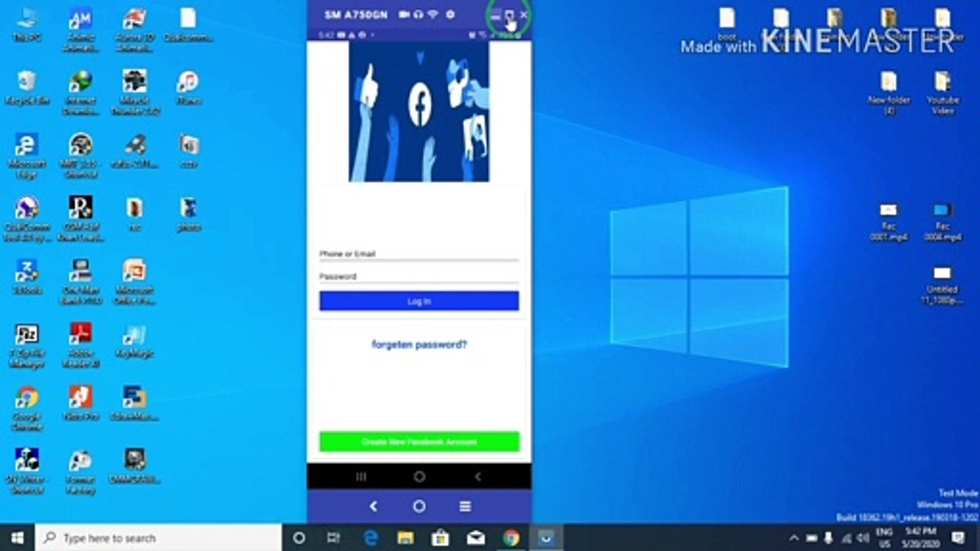Open Google Chrome from the taskbar
Image resolution: width=980 pixels, height=551 pixels.
pyautogui.click(x=511, y=538)
